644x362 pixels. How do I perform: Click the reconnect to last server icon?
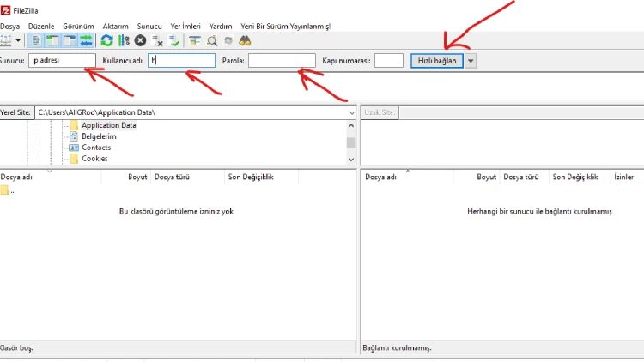click(174, 40)
